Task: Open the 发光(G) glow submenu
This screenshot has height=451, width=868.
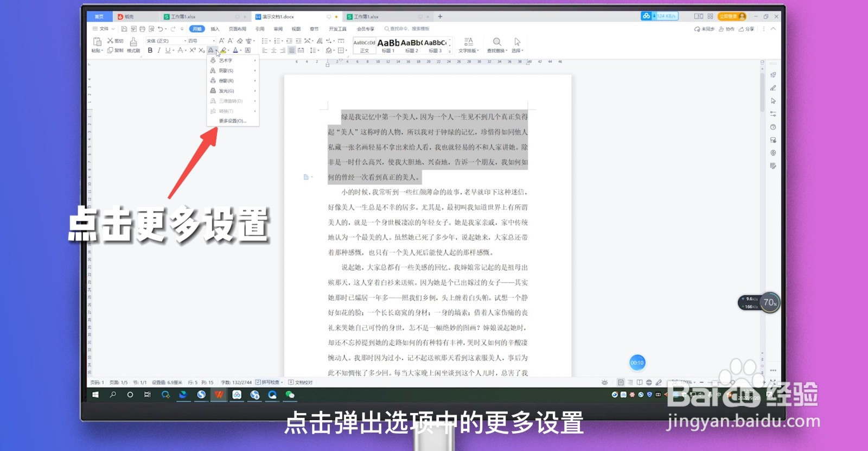Action: [232, 91]
